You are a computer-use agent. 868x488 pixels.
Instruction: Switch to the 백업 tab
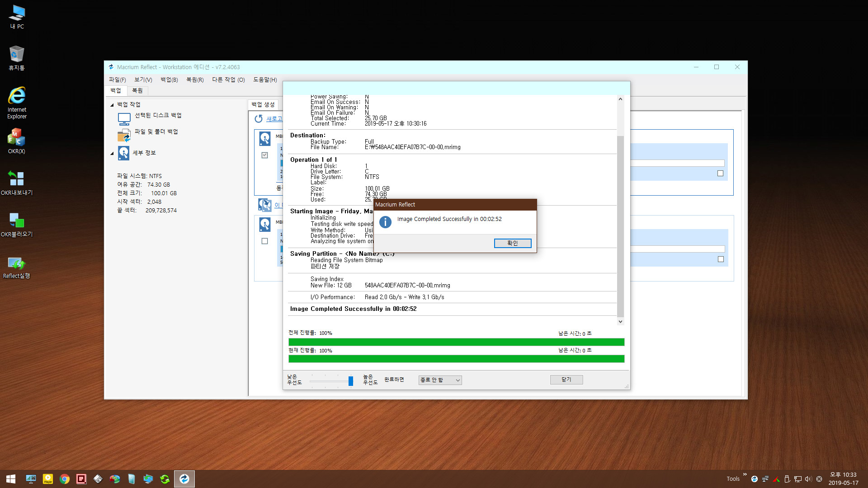click(116, 90)
